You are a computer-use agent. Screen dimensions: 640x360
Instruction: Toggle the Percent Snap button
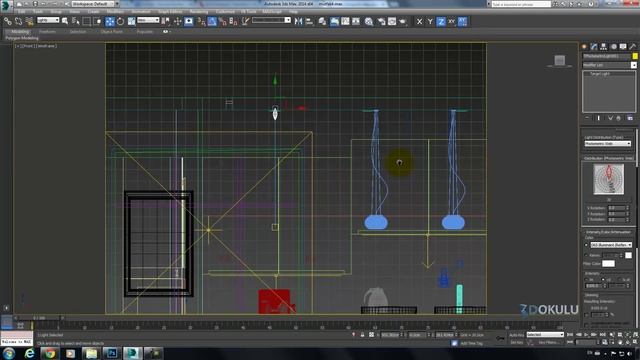(x=223, y=21)
